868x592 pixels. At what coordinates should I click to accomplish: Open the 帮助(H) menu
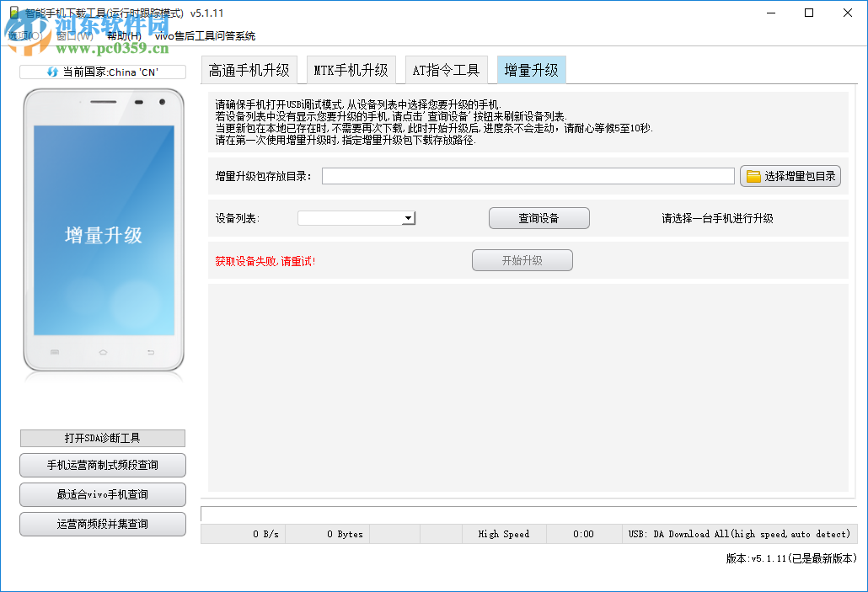[124, 36]
